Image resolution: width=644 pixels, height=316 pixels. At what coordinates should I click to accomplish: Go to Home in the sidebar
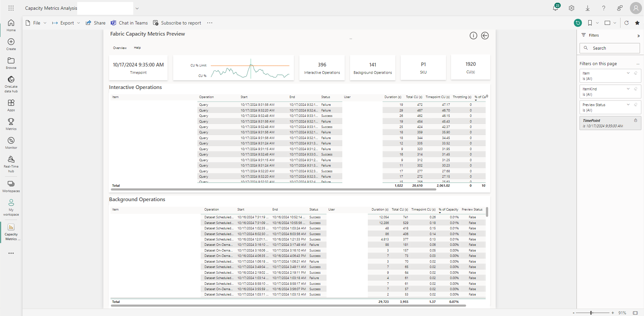[11, 26]
